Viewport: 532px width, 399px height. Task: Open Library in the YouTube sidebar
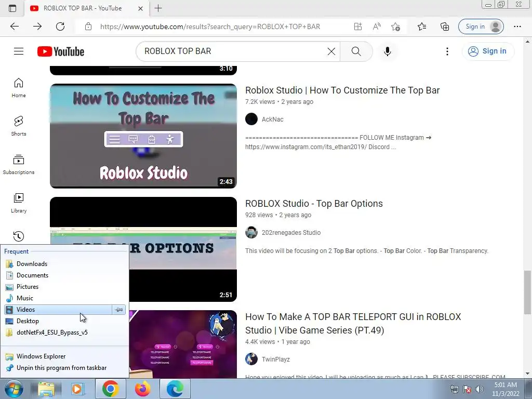(19, 203)
